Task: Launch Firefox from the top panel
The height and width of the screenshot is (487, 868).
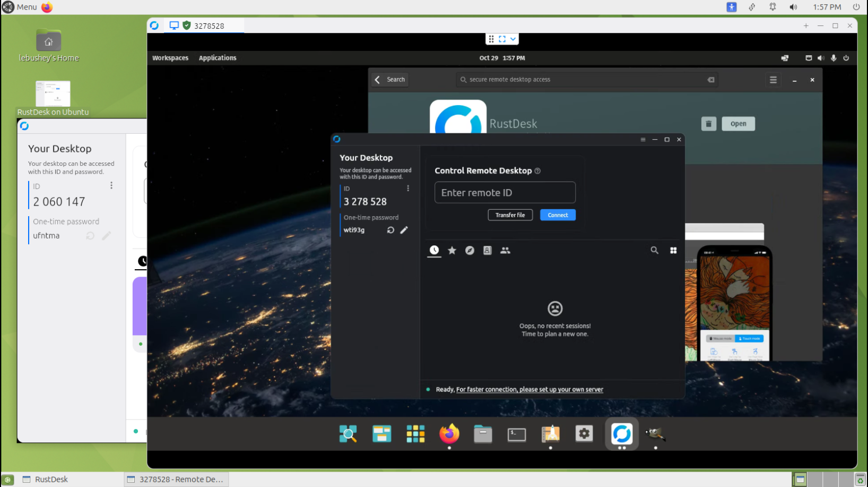Action: (47, 7)
